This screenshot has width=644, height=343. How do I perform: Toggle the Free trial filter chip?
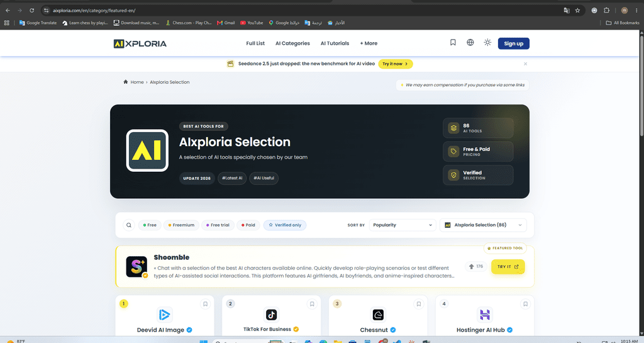click(x=218, y=225)
